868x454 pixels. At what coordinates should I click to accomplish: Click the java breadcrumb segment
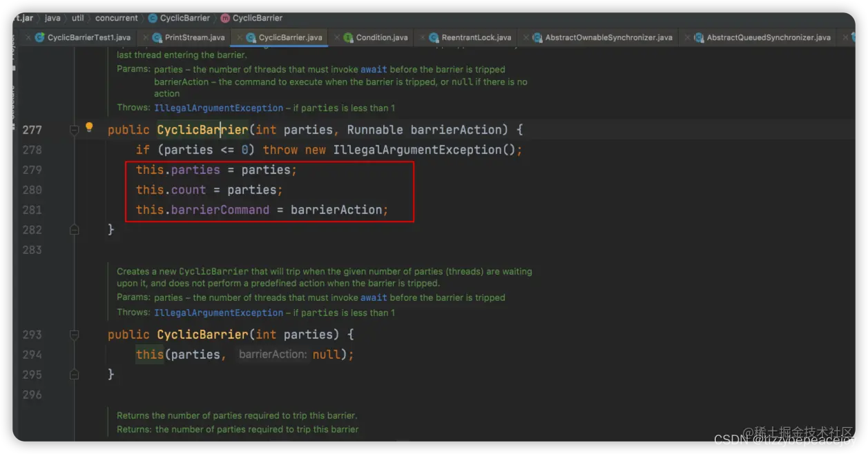coord(52,18)
